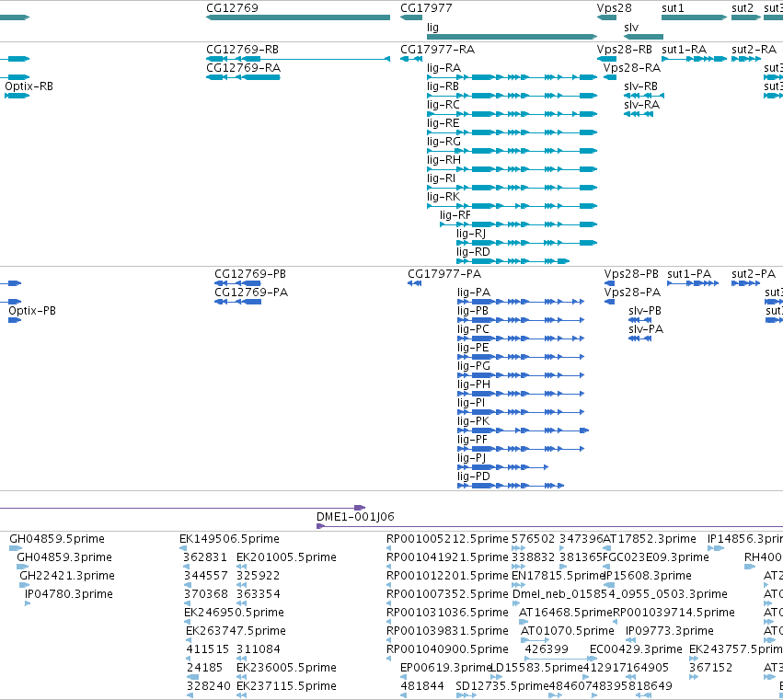The width and height of the screenshot is (783, 700).
Task: Select the lig-RG transcript
Action: point(512,151)
